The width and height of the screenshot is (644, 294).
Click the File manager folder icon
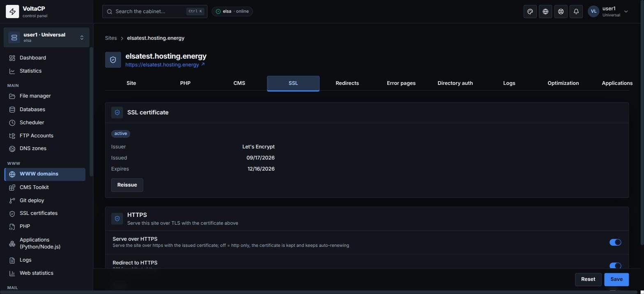point(12,96)
